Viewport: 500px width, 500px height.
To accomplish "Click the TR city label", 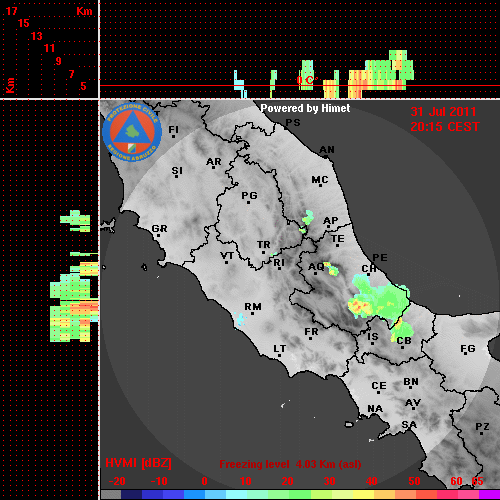I will coord(263,245).
